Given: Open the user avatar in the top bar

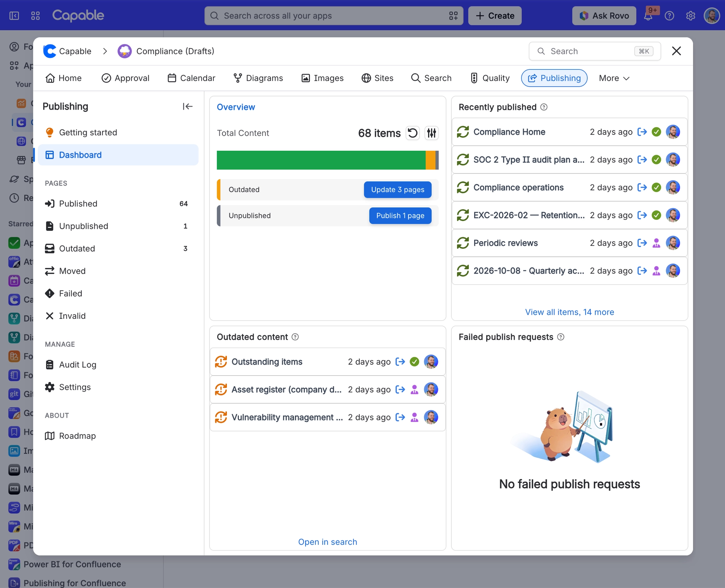Looking at the screenshot, I should (x=712, y=16).
